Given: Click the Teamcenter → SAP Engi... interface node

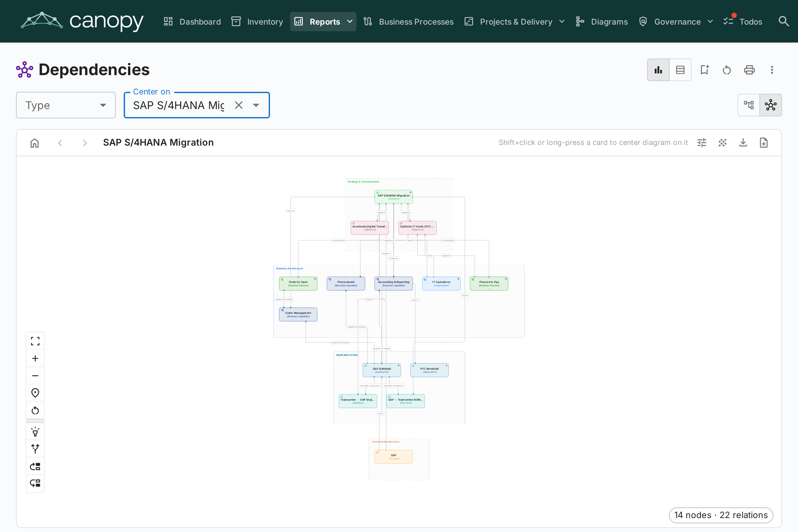Looking at the screenshot, I should [x=358, y=401].
